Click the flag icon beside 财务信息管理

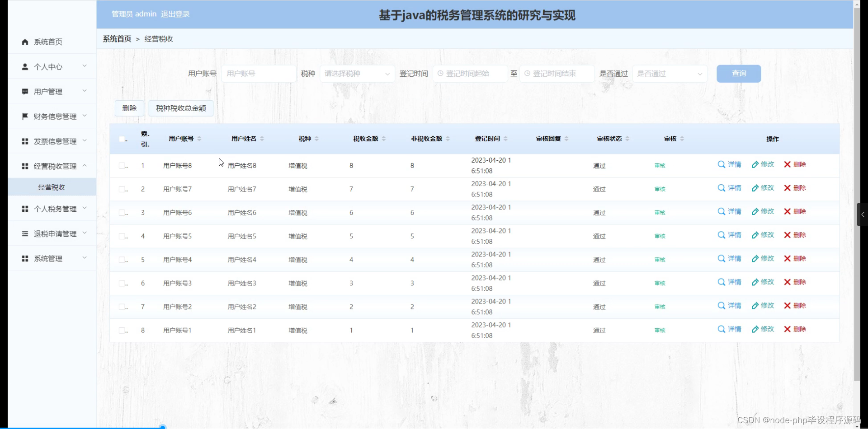(x=24, y=116)
